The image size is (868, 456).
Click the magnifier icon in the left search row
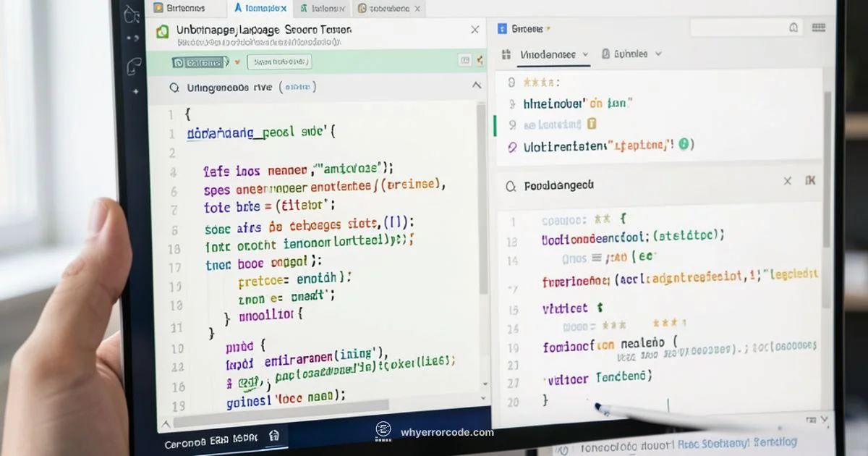[174, 88]
